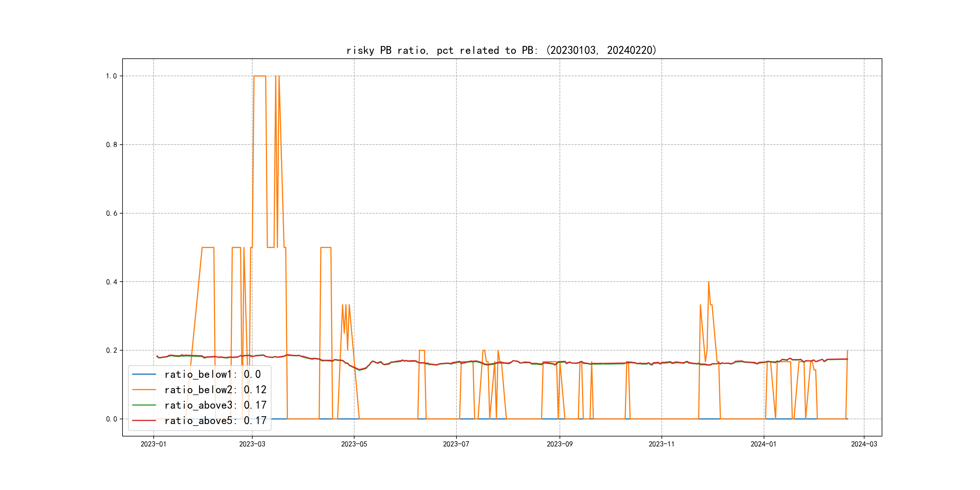Click the 2023-07 x-axis tick label
Viewport: 980px width, 490px height.
(x=456, y=444)
